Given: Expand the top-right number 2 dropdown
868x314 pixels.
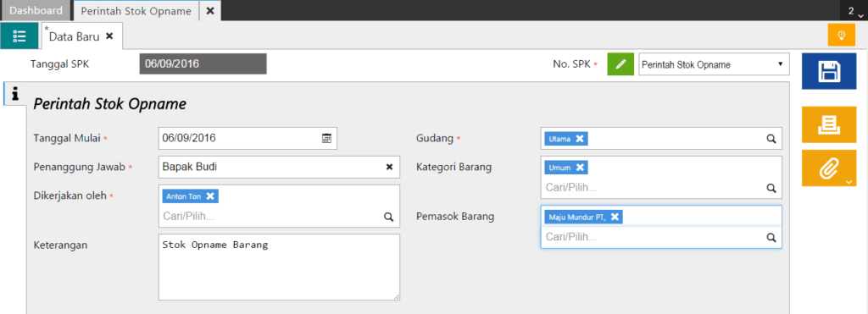Looking at the screenshot, I should 854,11.
